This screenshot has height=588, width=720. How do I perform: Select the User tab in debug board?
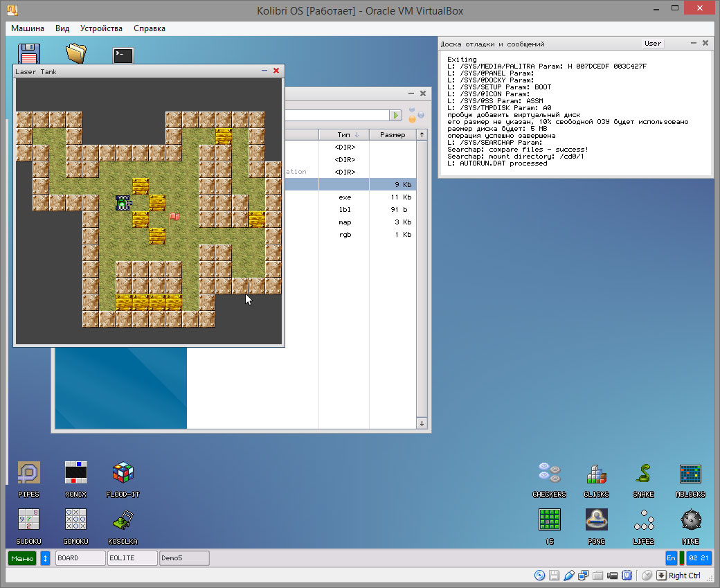pyautogui.click(x=652, y=43)
